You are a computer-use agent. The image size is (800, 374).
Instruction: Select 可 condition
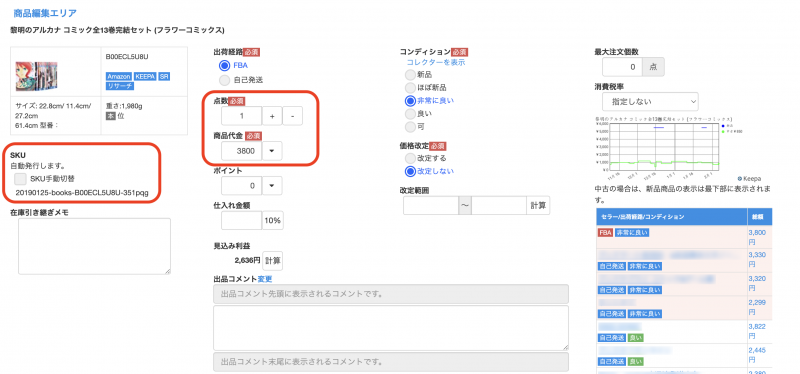click(410, 127)
